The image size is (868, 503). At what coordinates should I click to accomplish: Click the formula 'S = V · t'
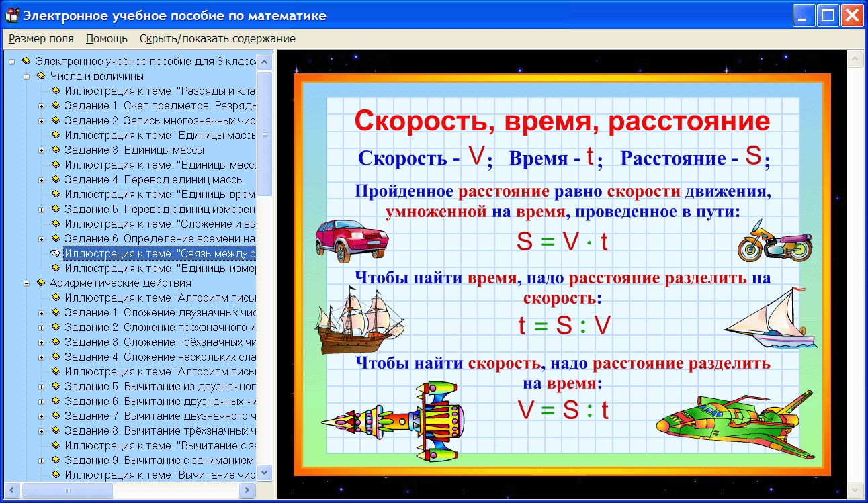tap(562, 242)
